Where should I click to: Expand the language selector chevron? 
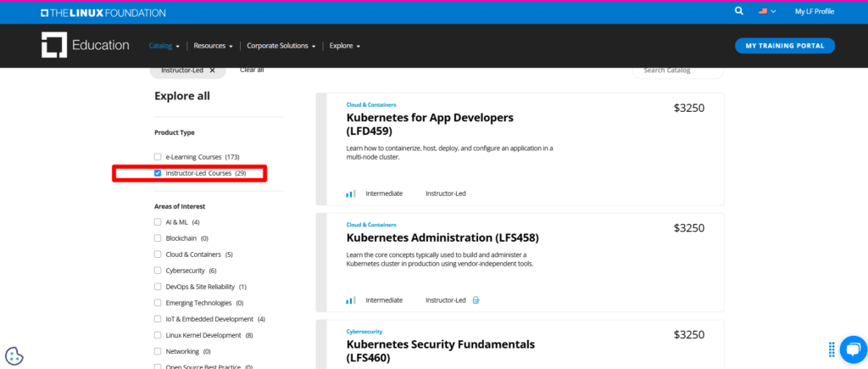tap(773, 12)
